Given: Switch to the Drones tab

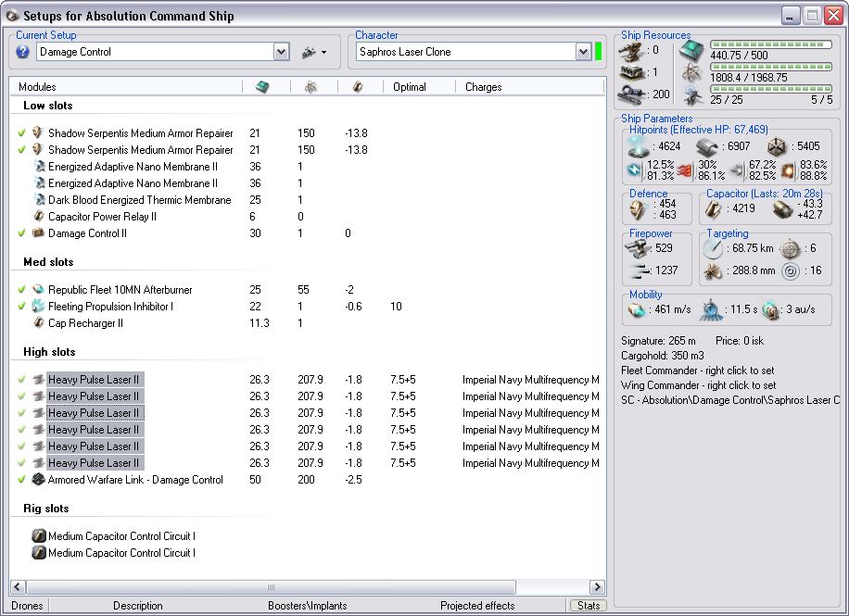Looking at the screenshot, I should (x=27, y=606).
